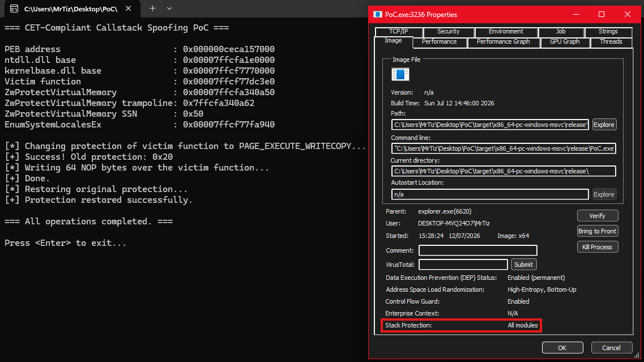Screen dimensions: 644x362
Task: Click the "Success! Old protection: 0x20" line
Action: coord(89,157)
